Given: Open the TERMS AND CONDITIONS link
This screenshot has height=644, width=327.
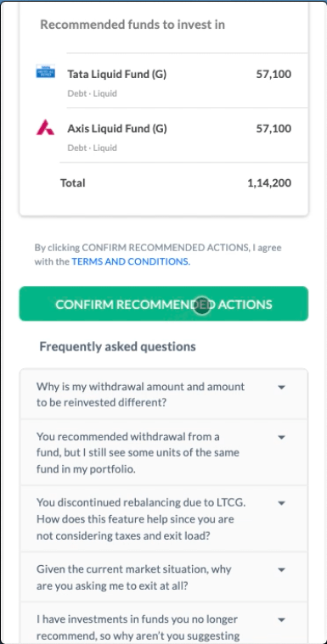Looking at the screenshot, I should pos(131,261).
